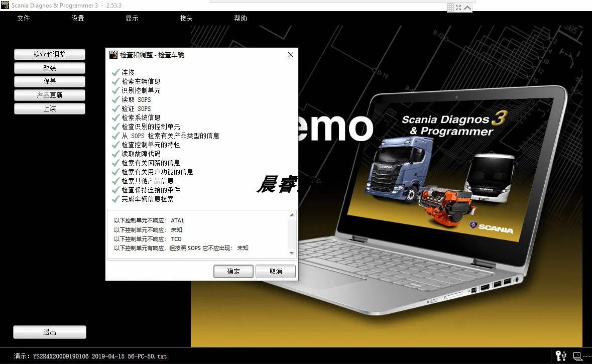Click the 产品更新 sidebar button
Viewport: 592px width, 364px height.
50,95
